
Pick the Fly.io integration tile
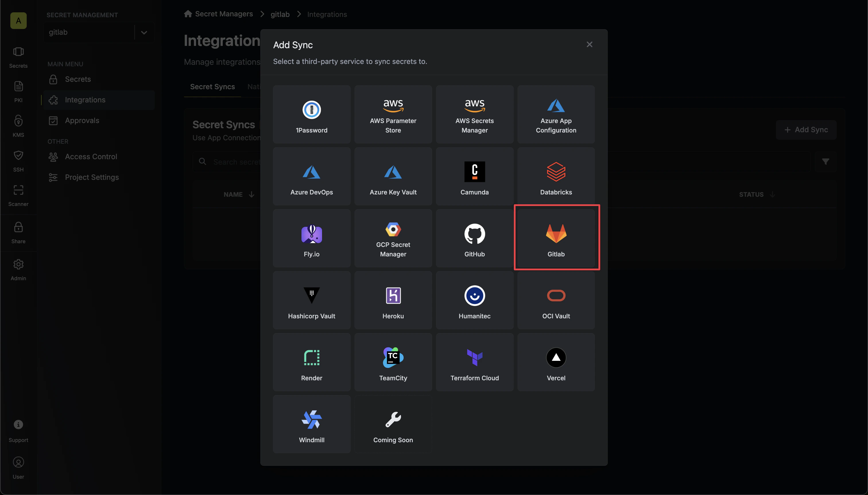coord(311,238)
